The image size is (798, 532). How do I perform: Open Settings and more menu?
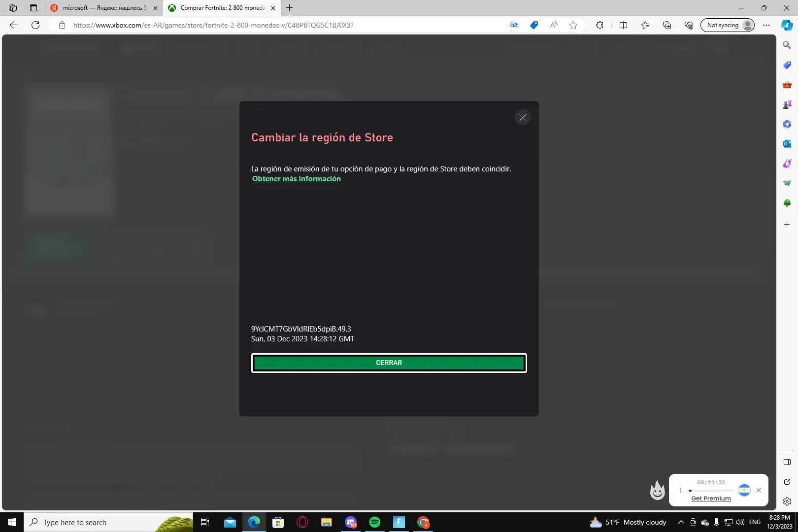(x=766, y=25)
